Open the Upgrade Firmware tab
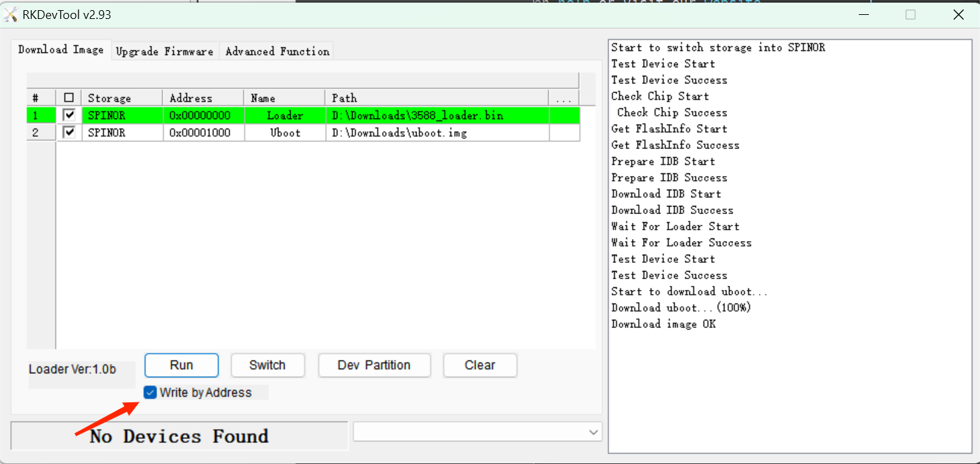 pyautogui.click(x=165, y=51)
